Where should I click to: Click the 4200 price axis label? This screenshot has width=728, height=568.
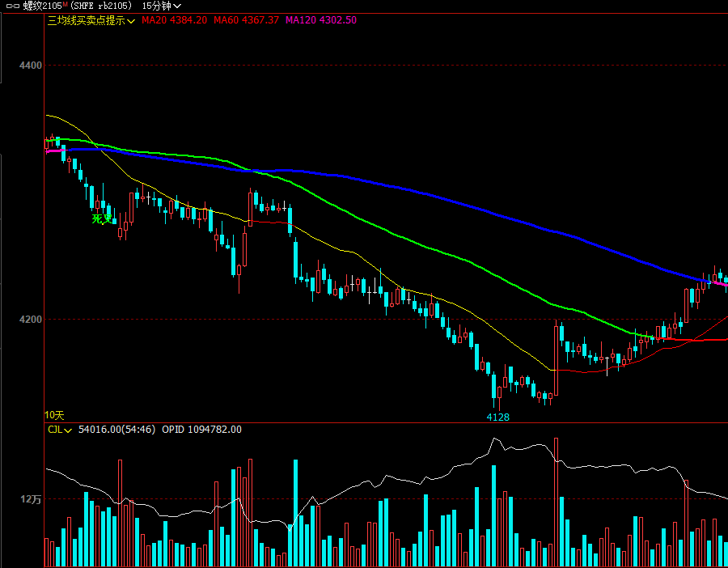click(31, 320)
